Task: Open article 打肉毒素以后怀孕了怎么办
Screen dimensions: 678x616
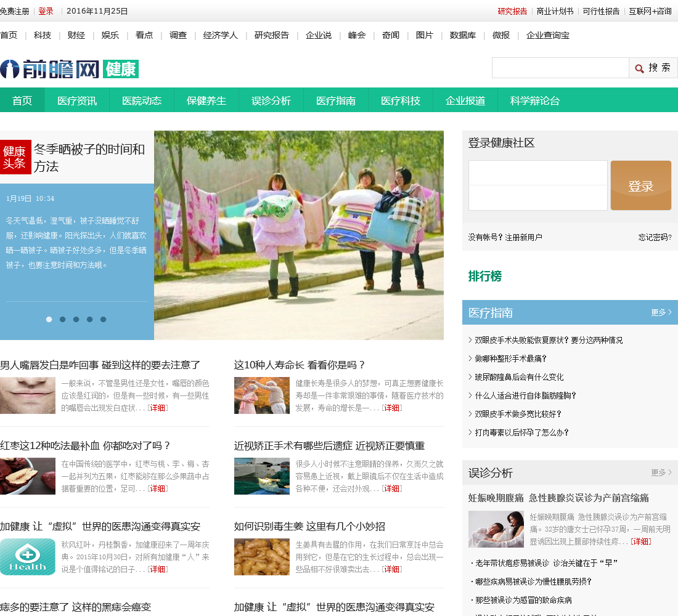Action: [521, 432]
